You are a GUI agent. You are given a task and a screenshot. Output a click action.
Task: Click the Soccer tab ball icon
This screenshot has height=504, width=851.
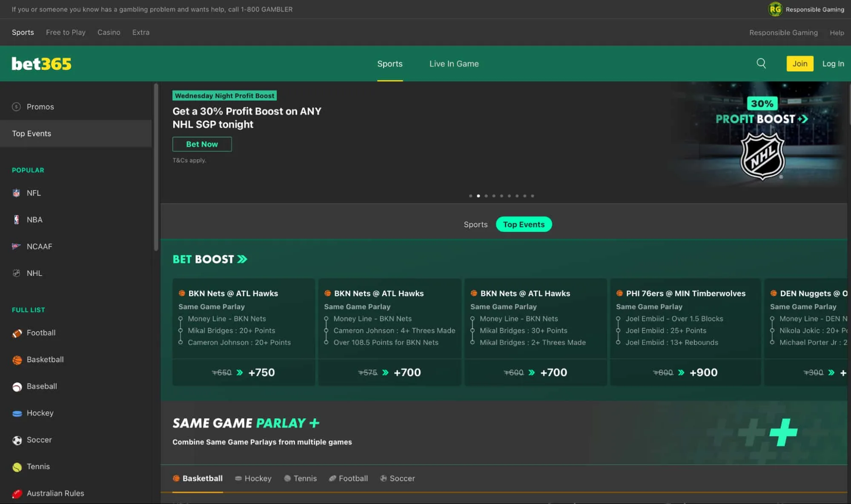coord(384,478)
